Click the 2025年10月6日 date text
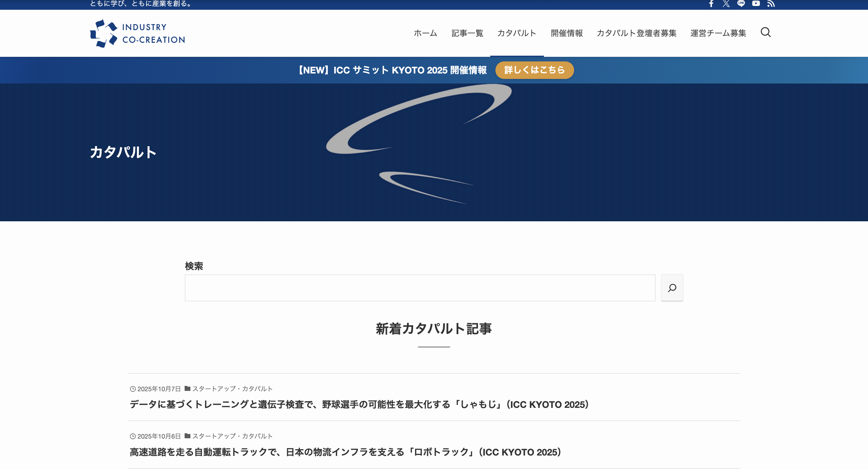This screenshot has width=868, height=469. pyautogui.click(x=159, y=436)
